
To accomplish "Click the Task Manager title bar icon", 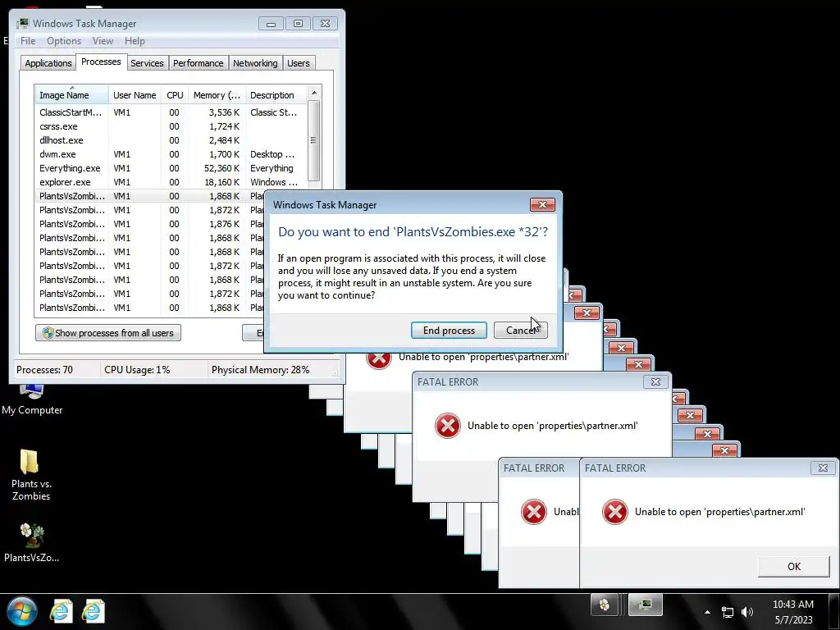I will 23,24.
